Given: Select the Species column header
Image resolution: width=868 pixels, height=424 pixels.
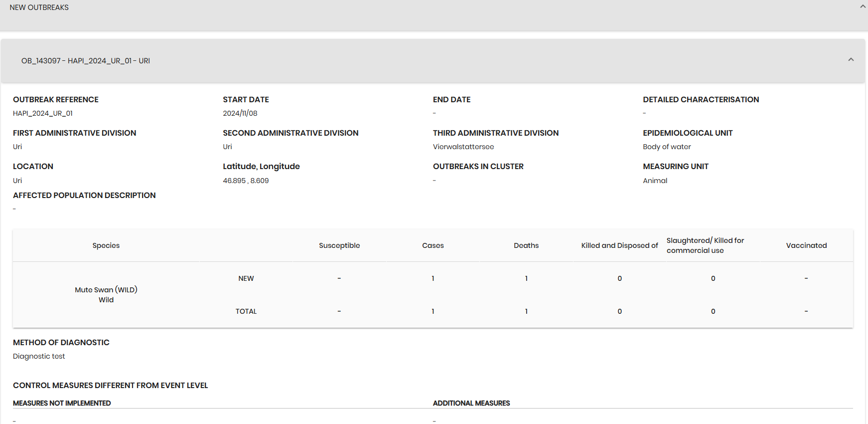Looking at the screenshot, I should (106, 245).
